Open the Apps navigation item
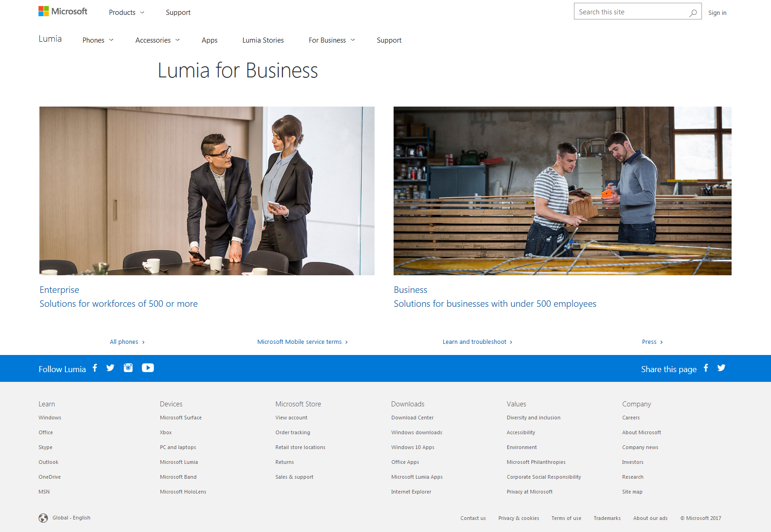 [x=210, y=40]
